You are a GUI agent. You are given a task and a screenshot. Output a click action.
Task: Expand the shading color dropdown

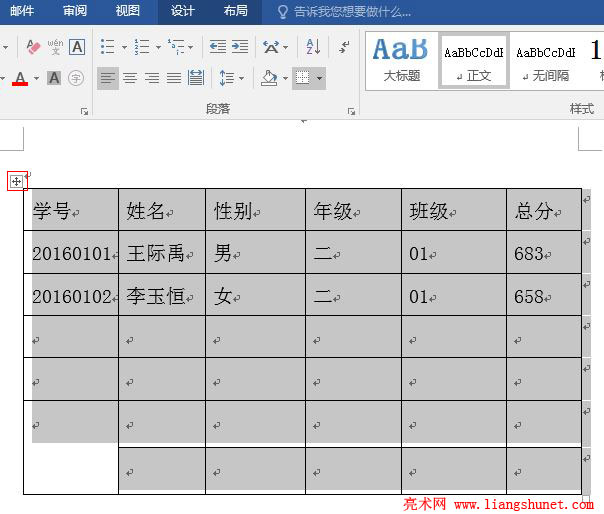click(x=285, y=78)
